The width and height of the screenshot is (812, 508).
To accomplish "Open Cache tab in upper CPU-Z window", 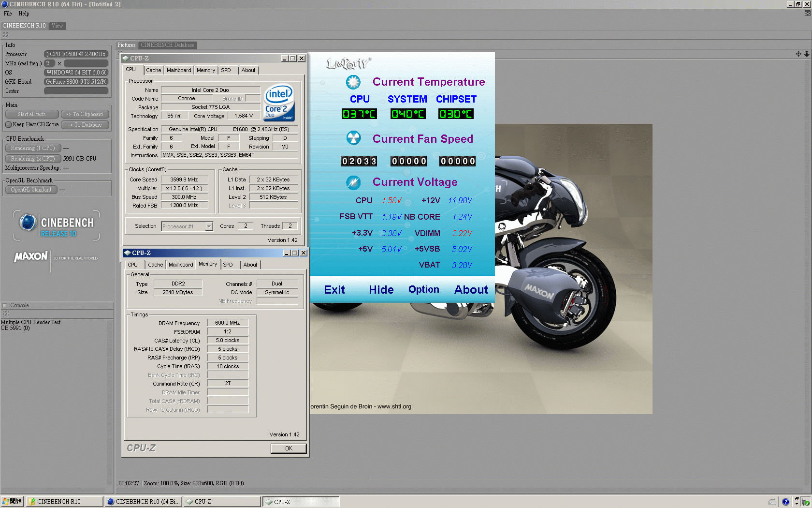I will pos(154,70).
